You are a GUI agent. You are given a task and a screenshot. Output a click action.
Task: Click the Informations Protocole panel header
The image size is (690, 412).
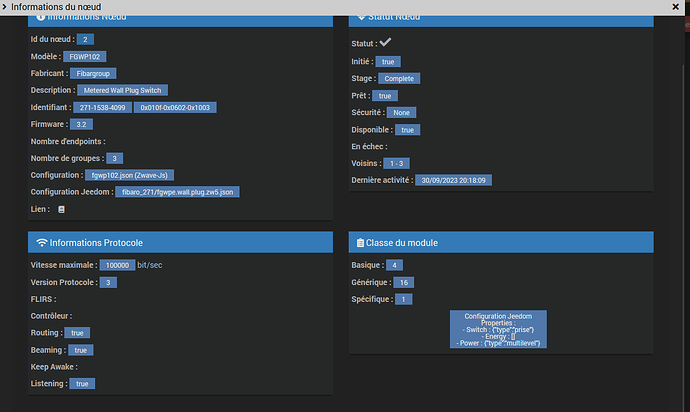click(180, 242)
